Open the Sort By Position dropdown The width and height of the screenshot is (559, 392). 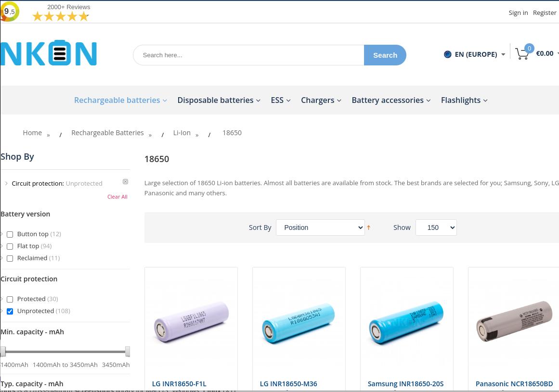320,228
